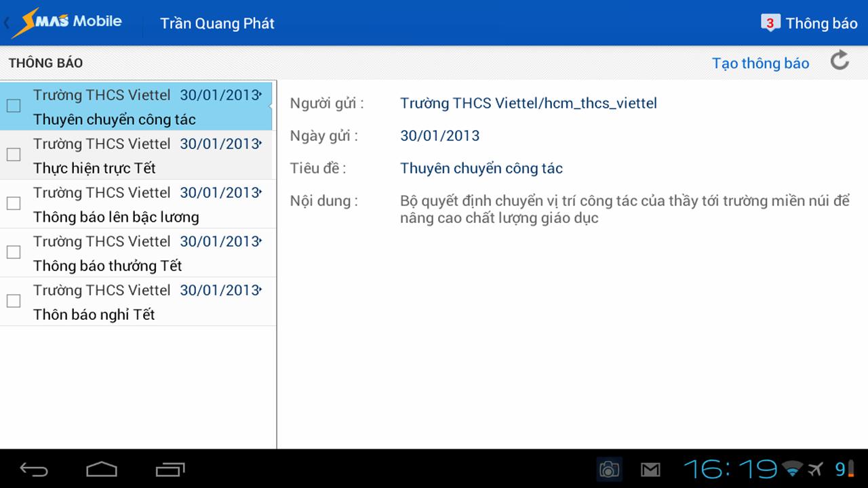
Task: Tap the Android home button
Action: [102, 469]
